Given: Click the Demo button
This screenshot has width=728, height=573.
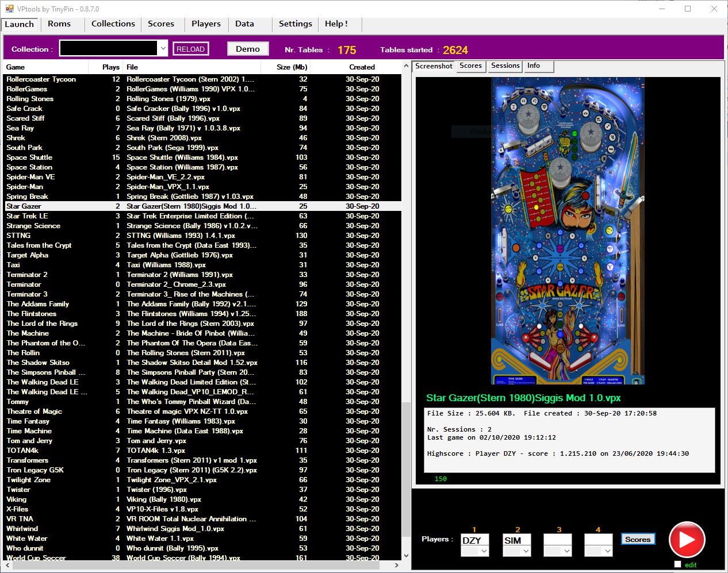Looking at the screenshot, I should click(x=247, y=49).
